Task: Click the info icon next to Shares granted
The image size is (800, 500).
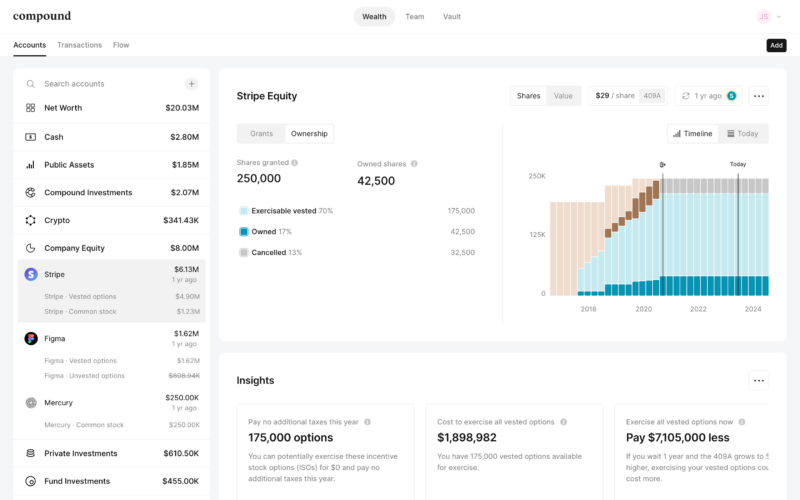Action: click(294, 163)
